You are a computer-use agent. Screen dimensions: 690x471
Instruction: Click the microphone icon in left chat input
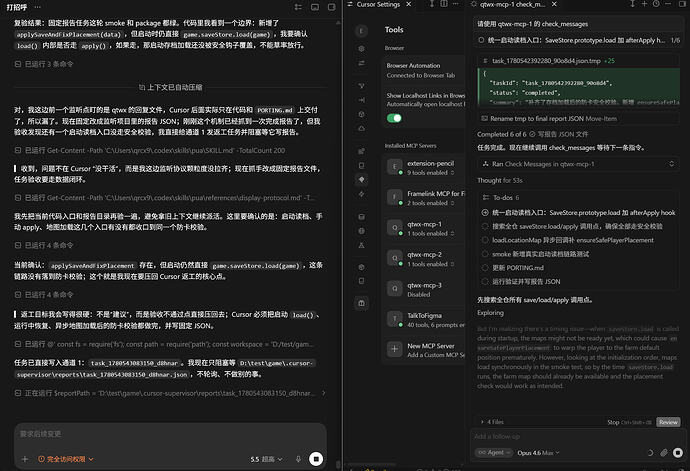298,459
